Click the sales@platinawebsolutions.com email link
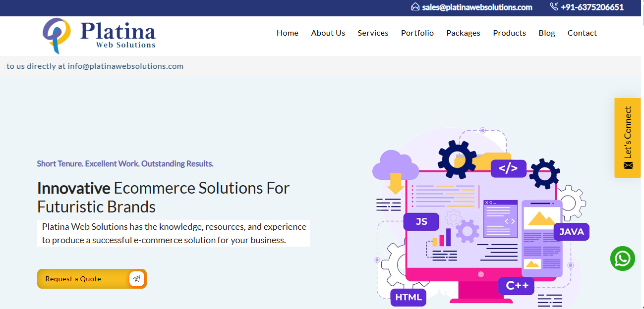644x309 pixels. pos(477,7)
